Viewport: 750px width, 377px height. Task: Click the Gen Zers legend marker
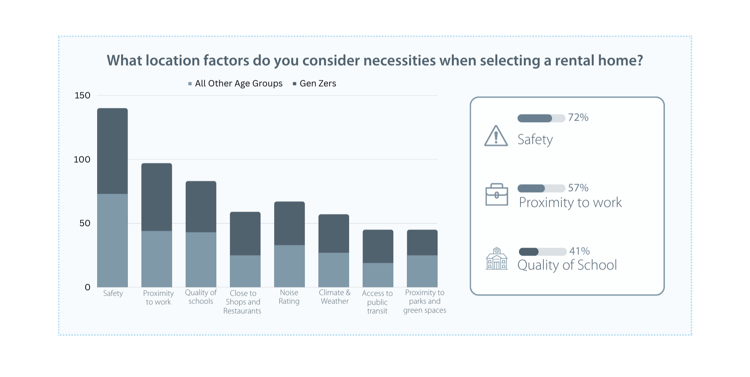(x=295, y=84)
